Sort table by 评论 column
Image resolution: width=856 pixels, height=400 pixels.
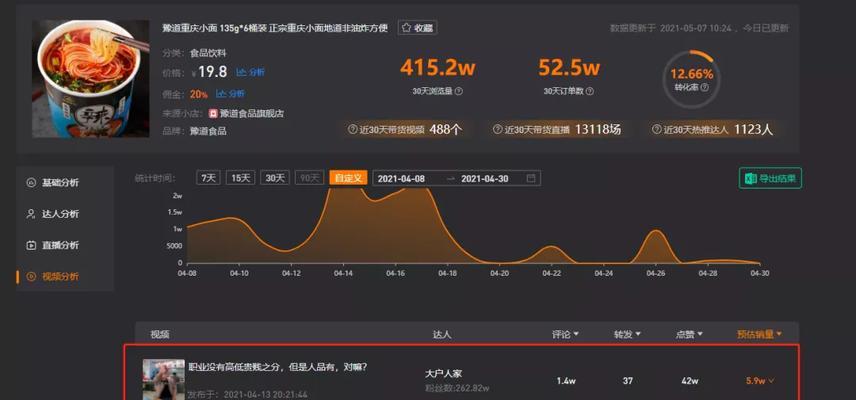tap(565, 334)
